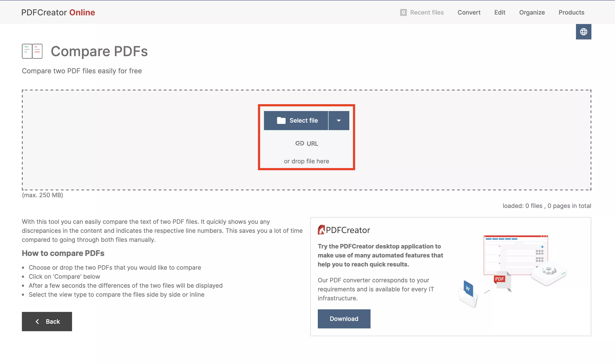Screen dimensions: 615x364
Task: Click 'Choose or drop the two PDFs' step
Action: pyautogui.click(x=115, y=267)
